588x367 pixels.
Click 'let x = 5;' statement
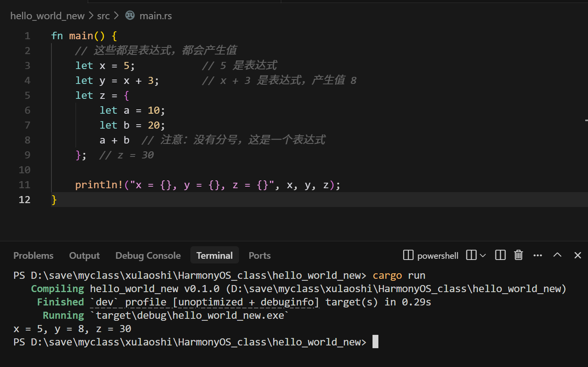(x=105, y=65)
